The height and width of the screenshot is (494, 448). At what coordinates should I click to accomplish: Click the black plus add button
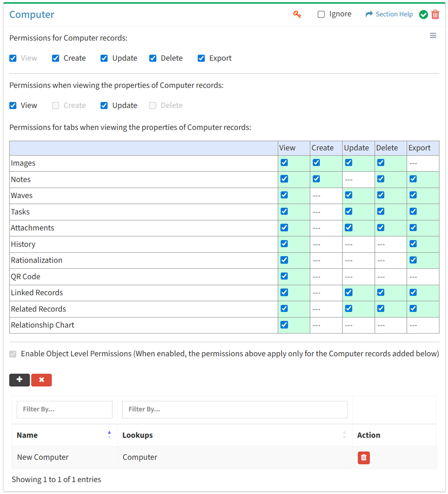coord(19,380)
